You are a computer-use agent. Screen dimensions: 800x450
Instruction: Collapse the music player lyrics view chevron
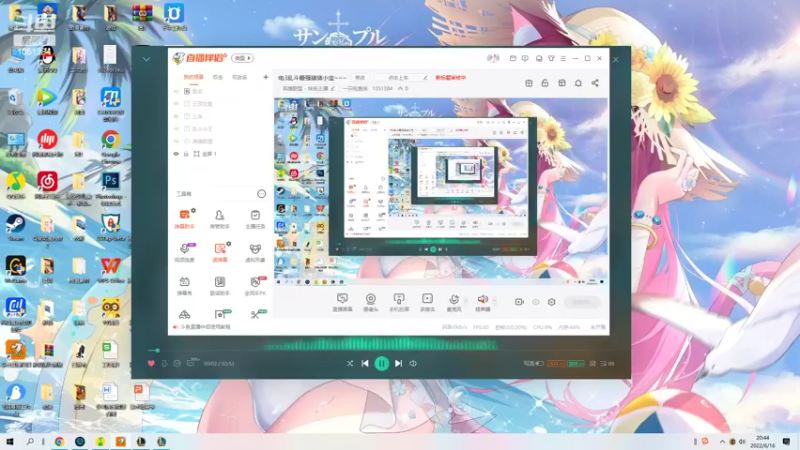pos(146,59)
